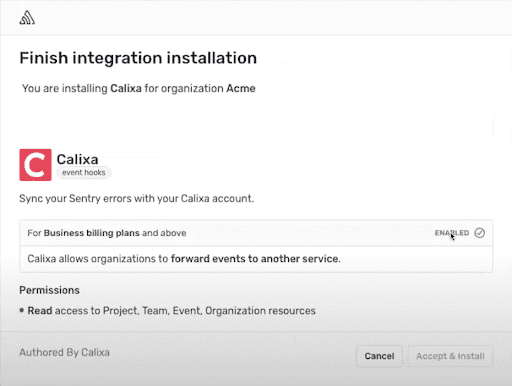Click 'You are installing Calixa for organization Acme'
512x386 pixels.
point(139,88)
